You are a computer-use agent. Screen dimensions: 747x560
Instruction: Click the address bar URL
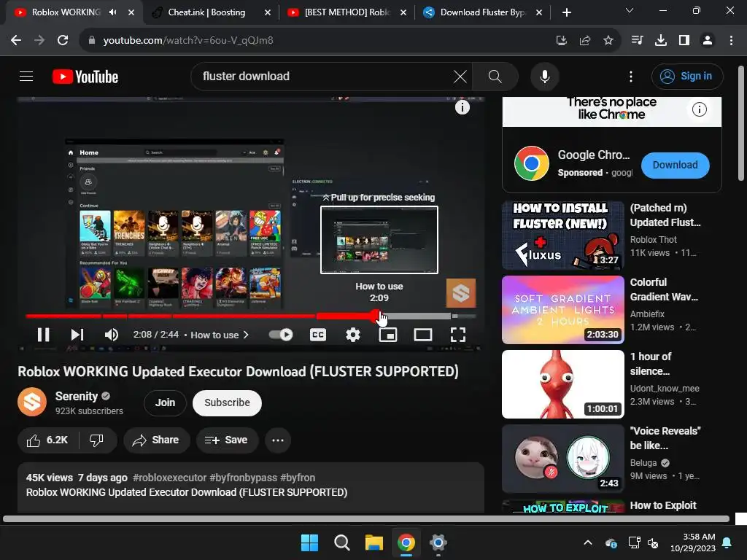coord(188,41)
